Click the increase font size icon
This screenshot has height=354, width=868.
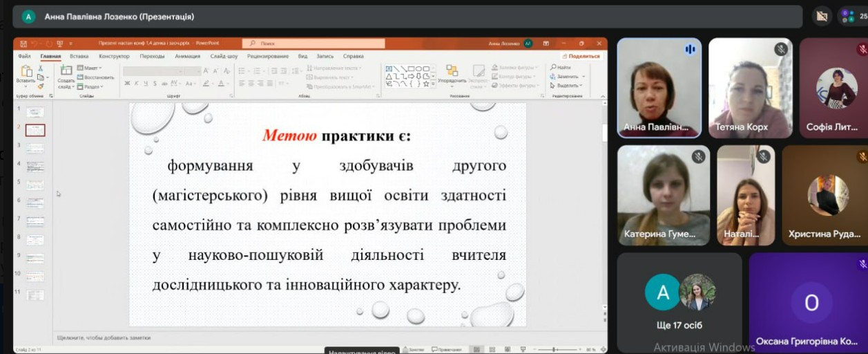[x=207, y=71]
